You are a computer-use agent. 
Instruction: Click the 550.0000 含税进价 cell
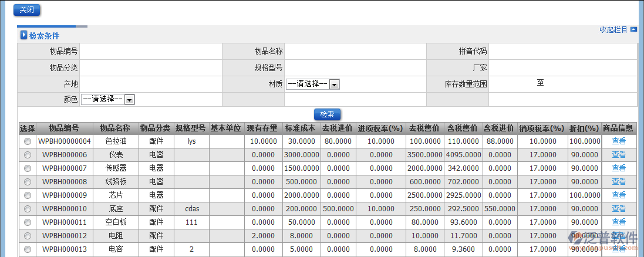[500, 208]
